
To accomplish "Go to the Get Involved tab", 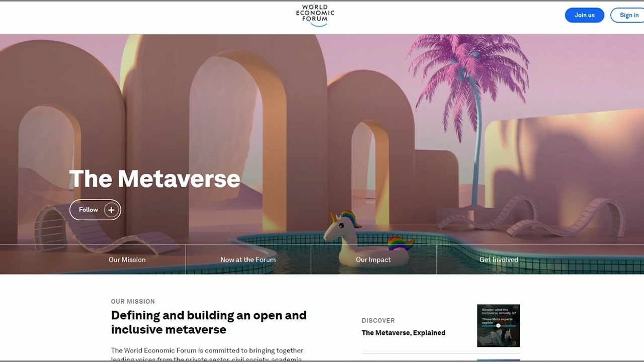I will click(499, 259).
